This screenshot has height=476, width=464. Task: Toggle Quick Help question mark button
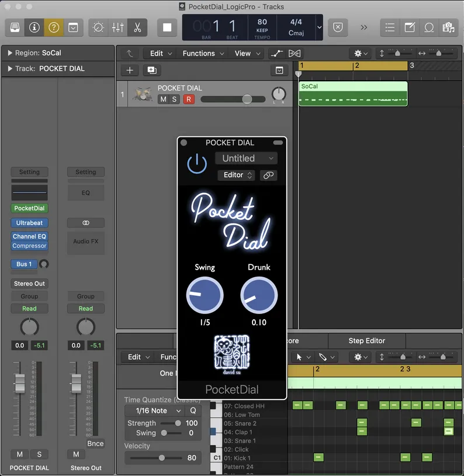(x=54, y=27)
